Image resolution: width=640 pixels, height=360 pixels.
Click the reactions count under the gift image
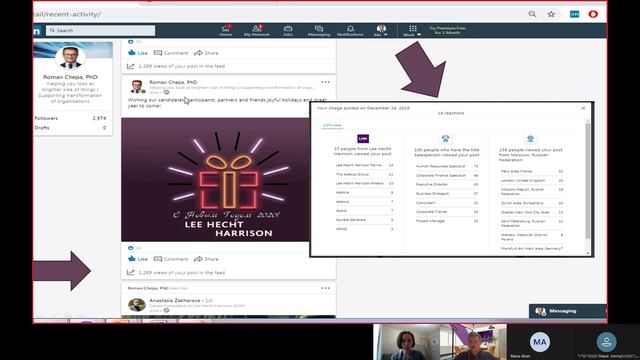point(134,248)
